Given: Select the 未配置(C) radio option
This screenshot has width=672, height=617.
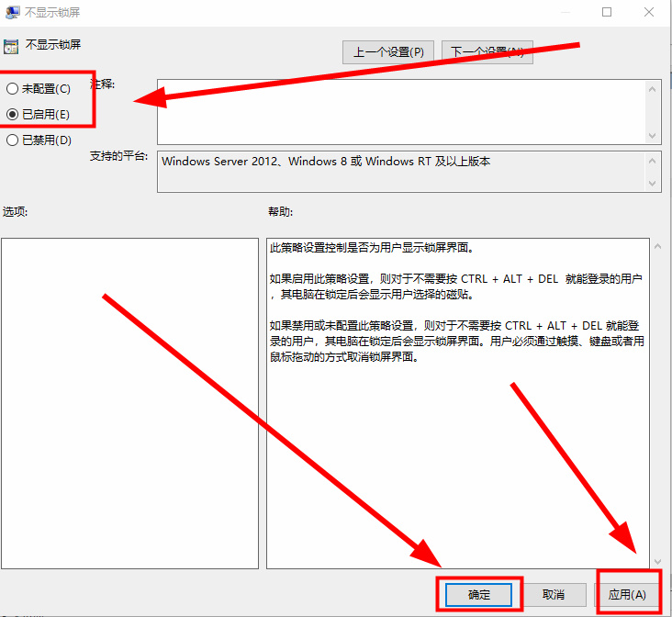Looking at the screenshot, I should tap(12, 89).
